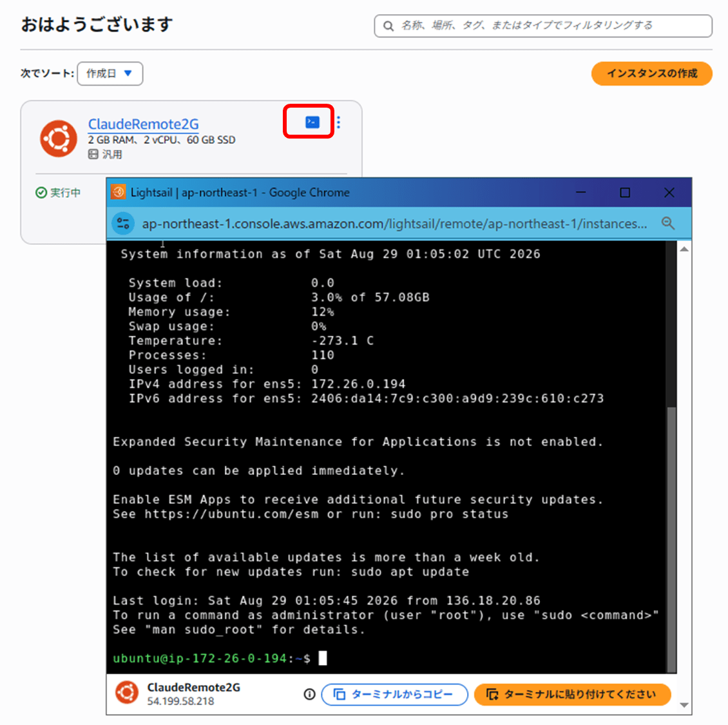728x725 pixels.
Task: Click the ターミナルからコピー button
Action: click(x=394, y=694)
